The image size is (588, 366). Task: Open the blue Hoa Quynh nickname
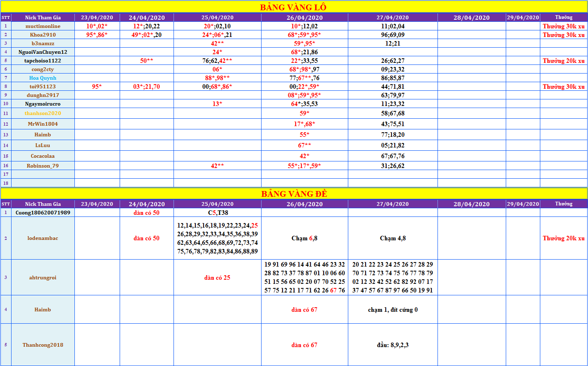43,78
